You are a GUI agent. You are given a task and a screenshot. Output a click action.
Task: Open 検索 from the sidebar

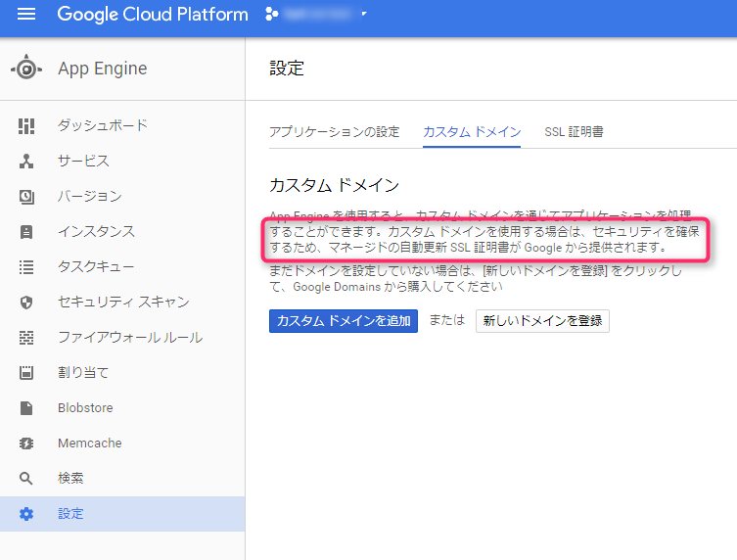pos(122,479)
